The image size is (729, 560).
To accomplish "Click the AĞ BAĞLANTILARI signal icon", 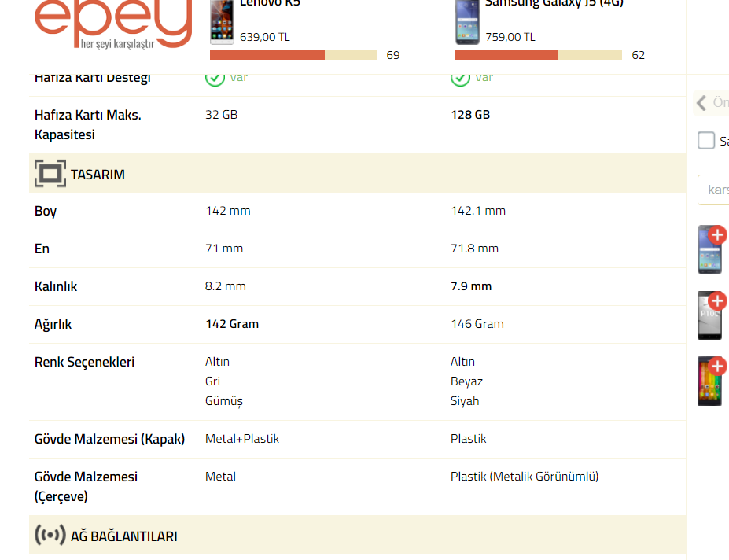I will 50,535.
